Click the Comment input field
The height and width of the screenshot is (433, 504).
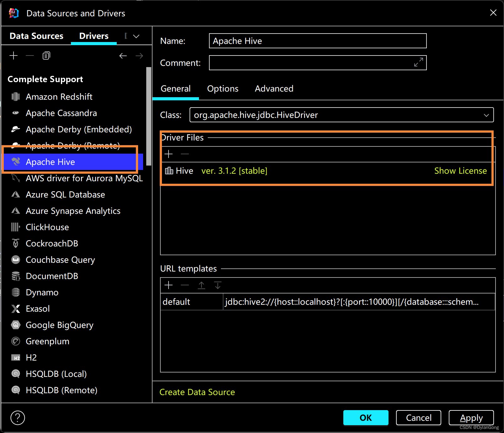pos(318,63)
